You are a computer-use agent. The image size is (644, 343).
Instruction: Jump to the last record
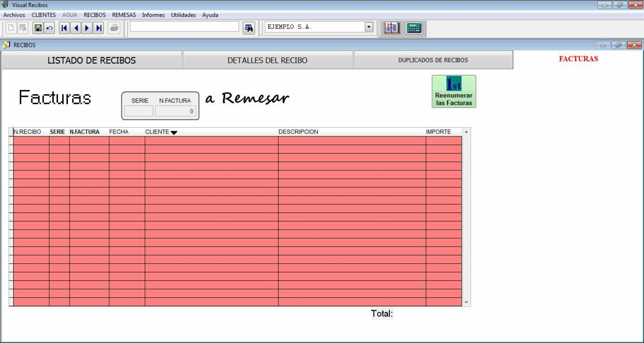pos(99,28)
